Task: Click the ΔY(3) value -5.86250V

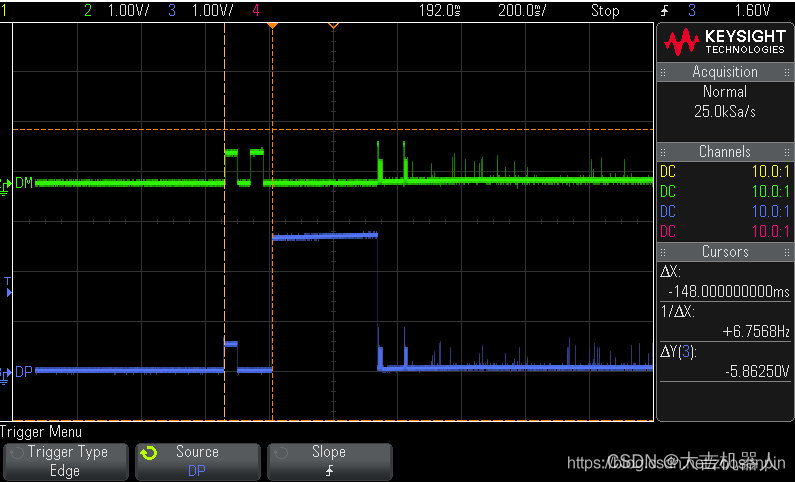Action: [x=757, y=372]
